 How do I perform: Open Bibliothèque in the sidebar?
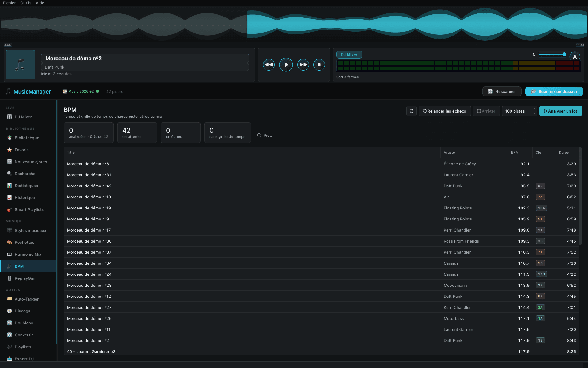[28, 138]
